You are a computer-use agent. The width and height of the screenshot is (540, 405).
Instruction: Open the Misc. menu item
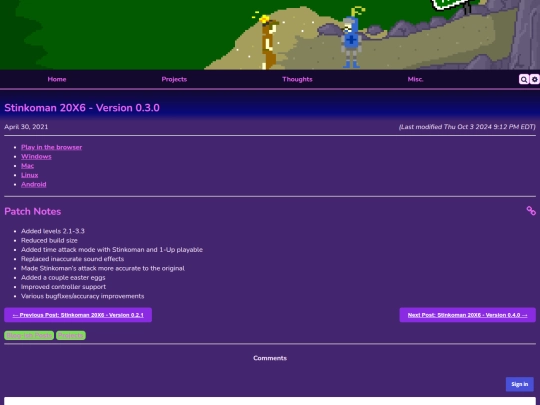click(x=415, y=79)
